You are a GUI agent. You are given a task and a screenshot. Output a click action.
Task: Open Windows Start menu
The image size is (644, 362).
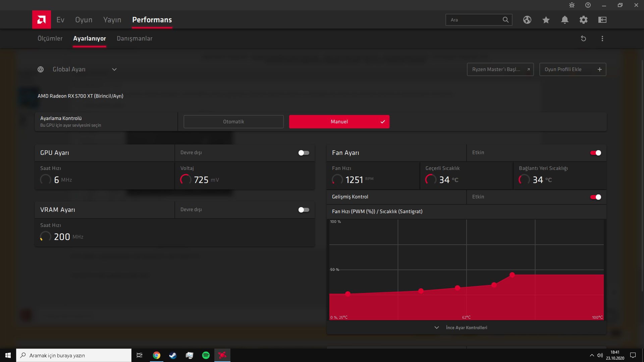pyautogui.click(x=8, y=355)
